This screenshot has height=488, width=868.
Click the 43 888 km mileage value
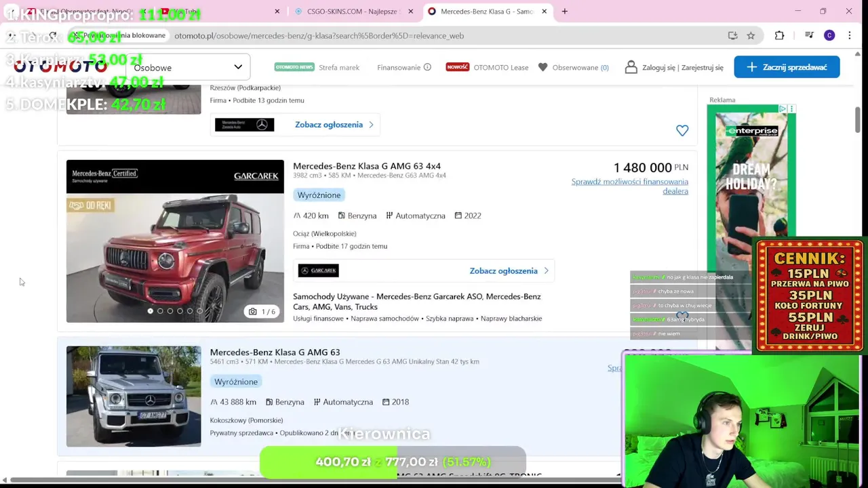coord(238,402)
